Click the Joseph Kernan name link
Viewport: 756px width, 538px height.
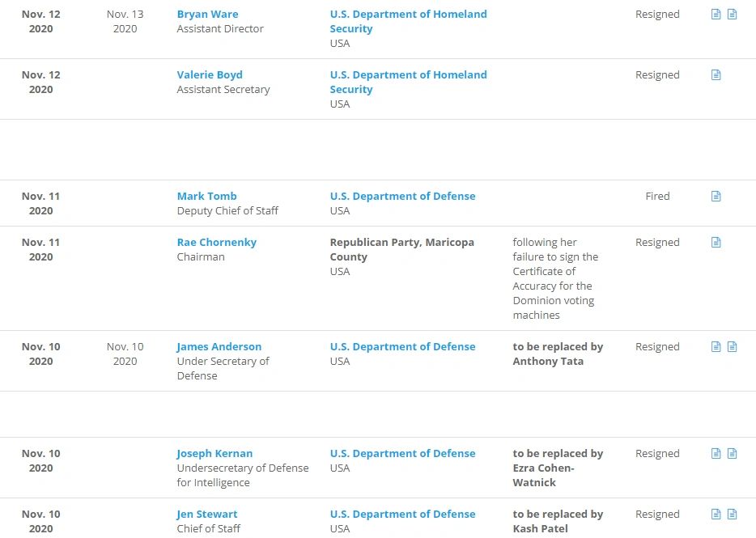coord(214,454)
